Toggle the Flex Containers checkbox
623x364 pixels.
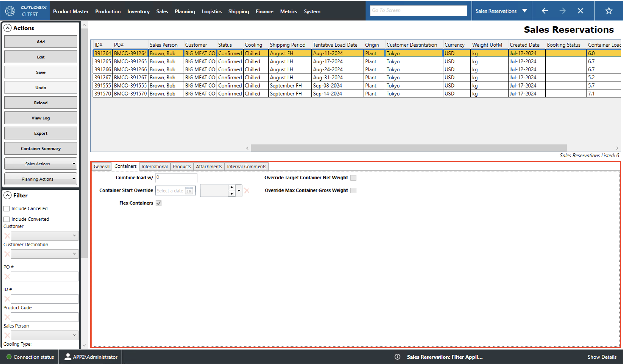159,203
